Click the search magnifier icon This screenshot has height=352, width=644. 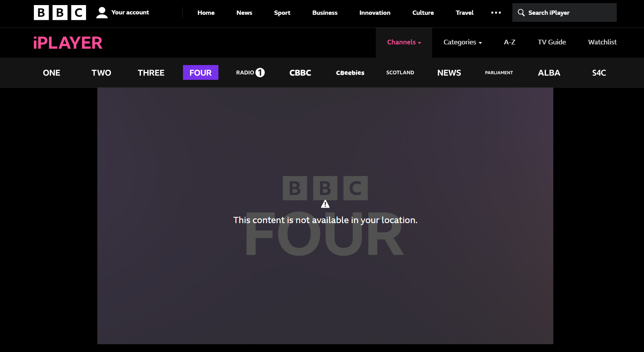click(x=521, y=12)
